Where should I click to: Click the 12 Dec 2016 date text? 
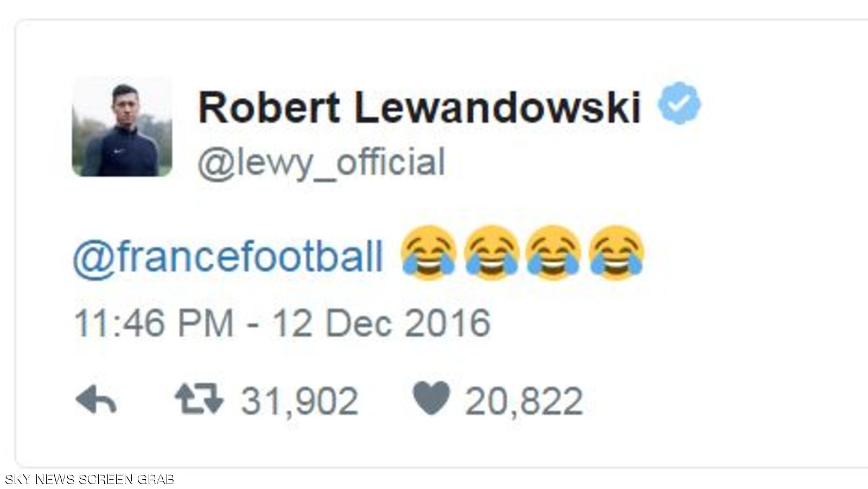coord(381,323)
